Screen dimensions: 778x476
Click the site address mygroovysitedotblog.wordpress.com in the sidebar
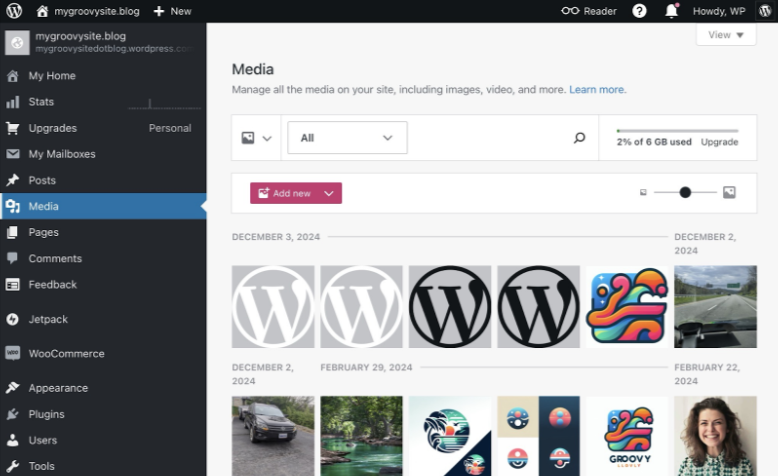pos(114,49)
